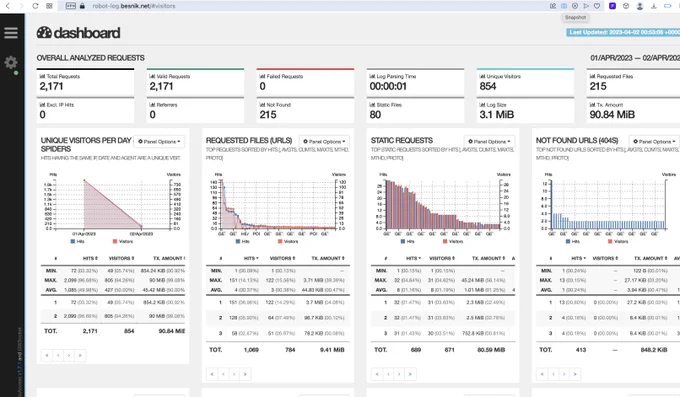
Task: Go forward with browser forward arrow
Action: [x=21, y=6]
